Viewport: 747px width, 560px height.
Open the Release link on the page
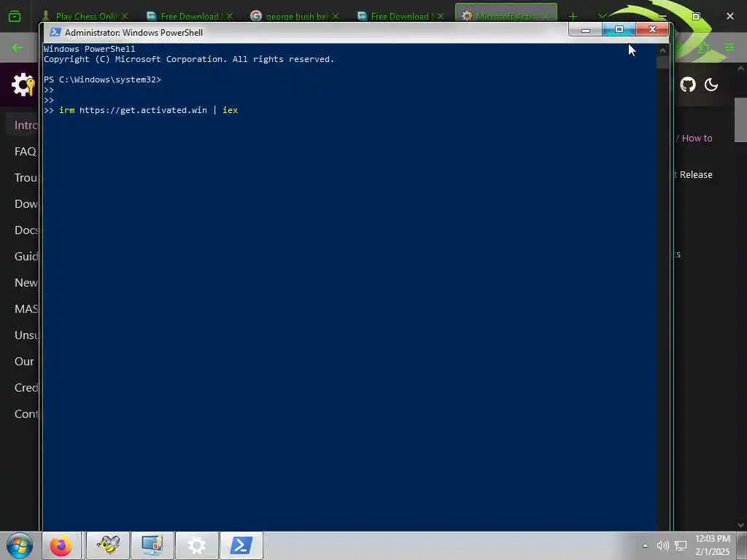pyautogui.click(x=695, y=175)
